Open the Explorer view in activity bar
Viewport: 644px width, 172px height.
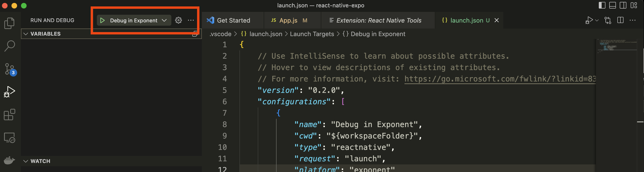click(x=10, y=23)
